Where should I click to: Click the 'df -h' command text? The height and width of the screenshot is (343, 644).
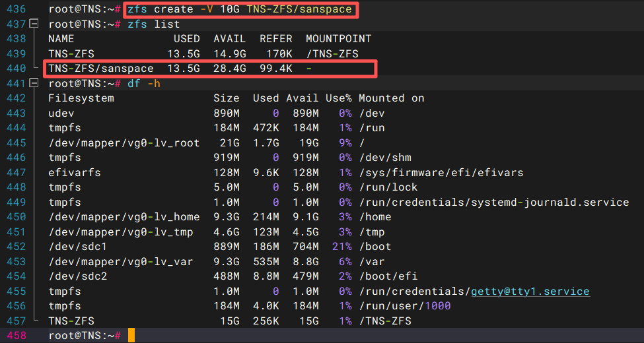[144, 84]
